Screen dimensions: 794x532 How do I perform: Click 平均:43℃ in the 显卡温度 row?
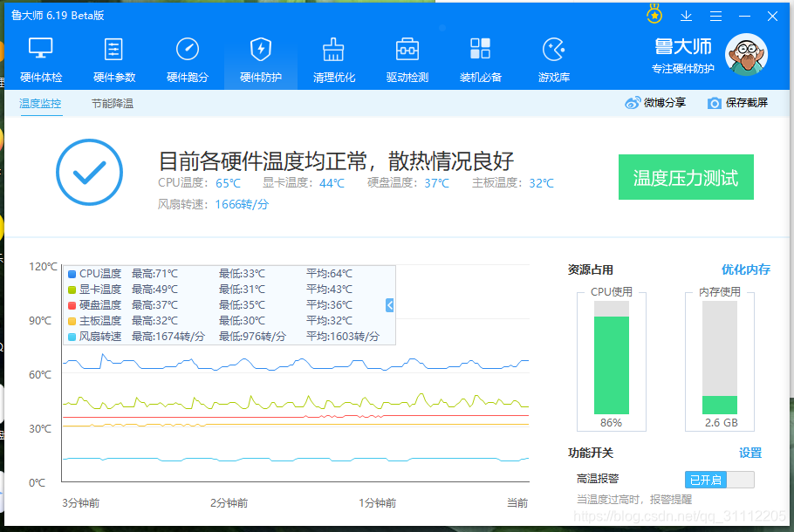coord(329,290)
